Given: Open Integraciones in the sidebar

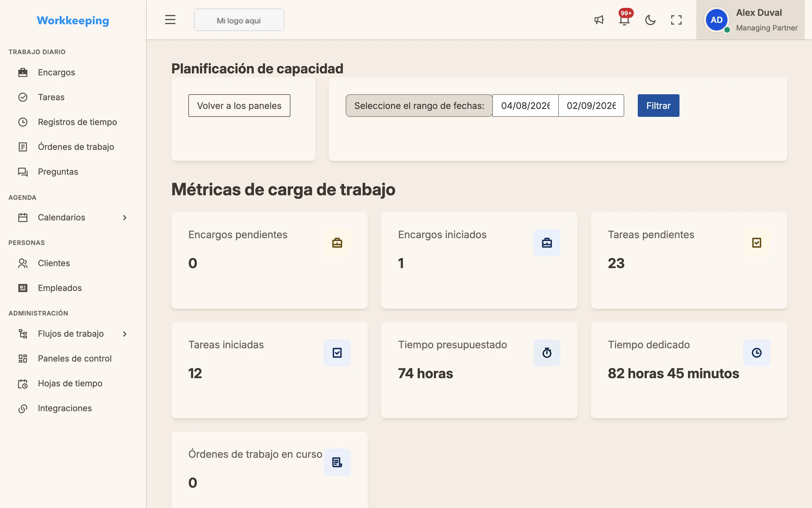Looking at the screenshot, I should coord(73,408).
